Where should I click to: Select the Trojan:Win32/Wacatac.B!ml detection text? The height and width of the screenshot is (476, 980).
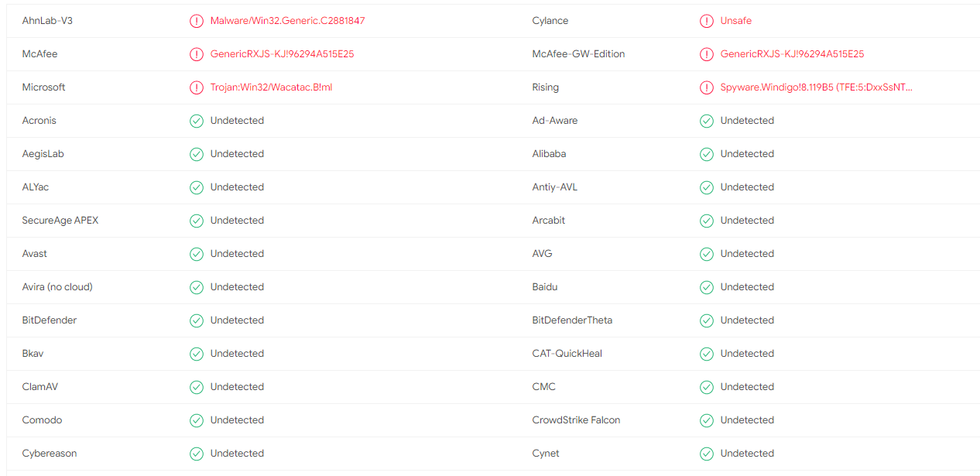[271, 87]
